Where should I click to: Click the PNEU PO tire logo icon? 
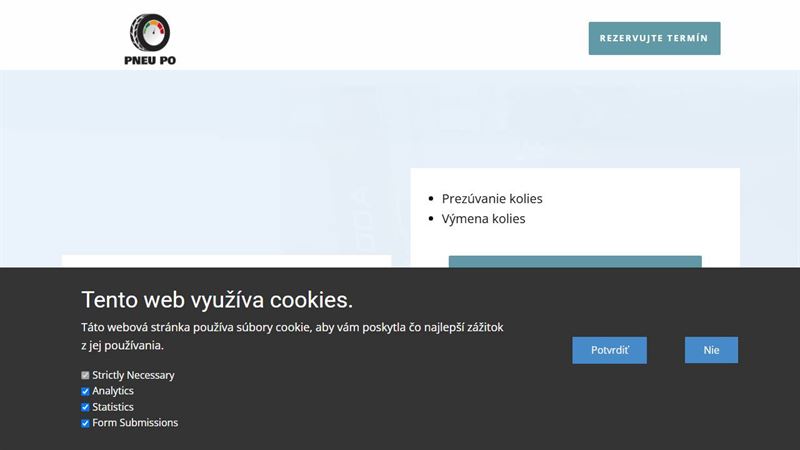[149, 32]
